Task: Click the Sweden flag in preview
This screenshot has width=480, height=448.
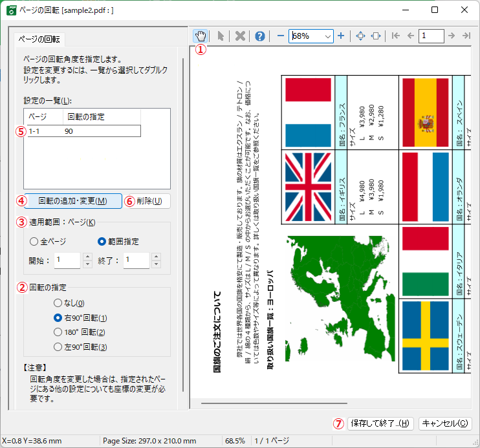Action: pos(425,336)
